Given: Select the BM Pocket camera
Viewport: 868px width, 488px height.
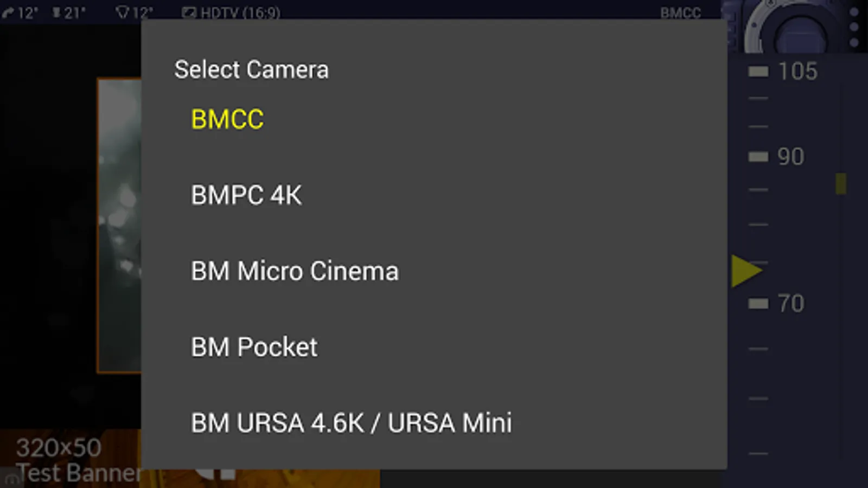Looking at the screenshot, I should coord(434,347).
